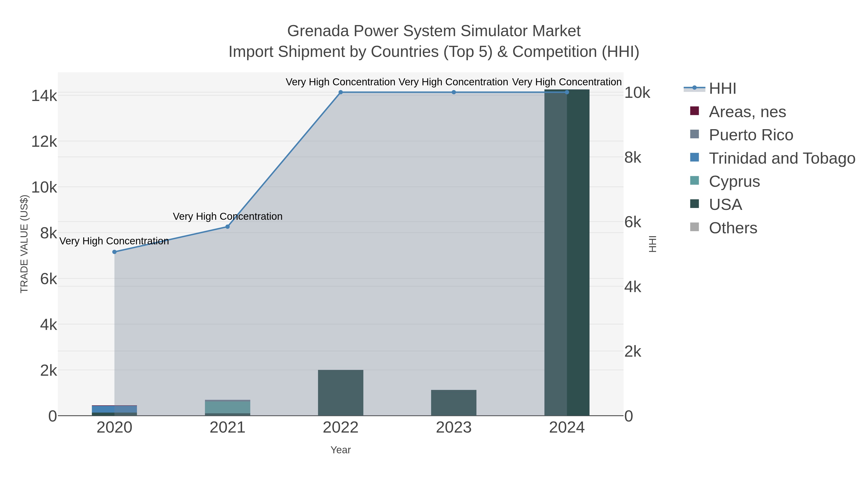Click the Puerto Rico gray-blue swatch
868x488 pixels.
tap(694, 134)
